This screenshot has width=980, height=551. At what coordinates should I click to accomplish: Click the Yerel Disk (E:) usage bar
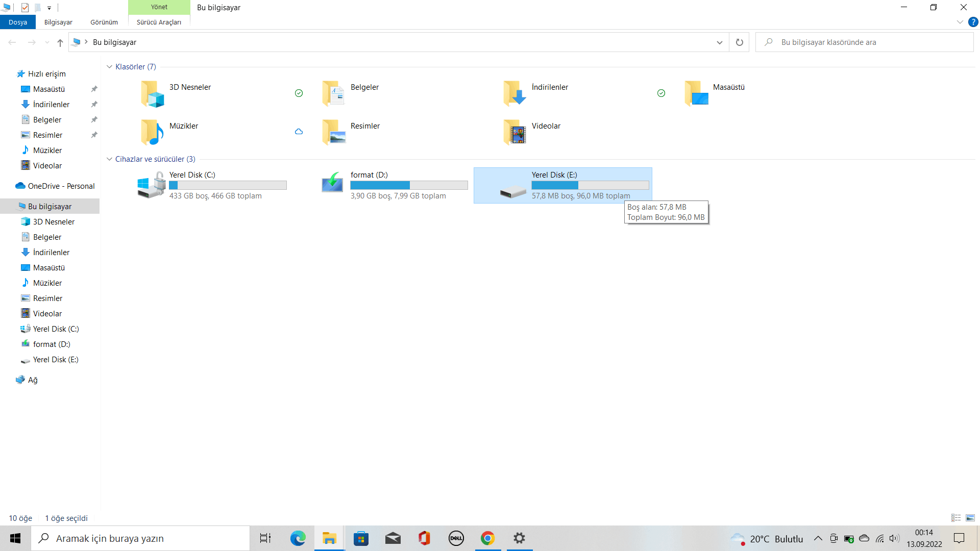coord(590,186)
